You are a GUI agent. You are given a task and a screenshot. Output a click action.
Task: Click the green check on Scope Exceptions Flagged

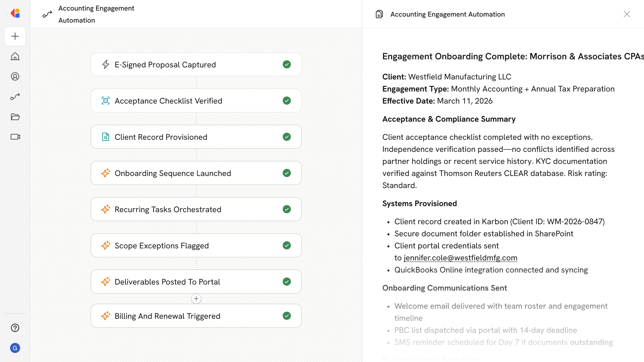(x=287, y=245)
